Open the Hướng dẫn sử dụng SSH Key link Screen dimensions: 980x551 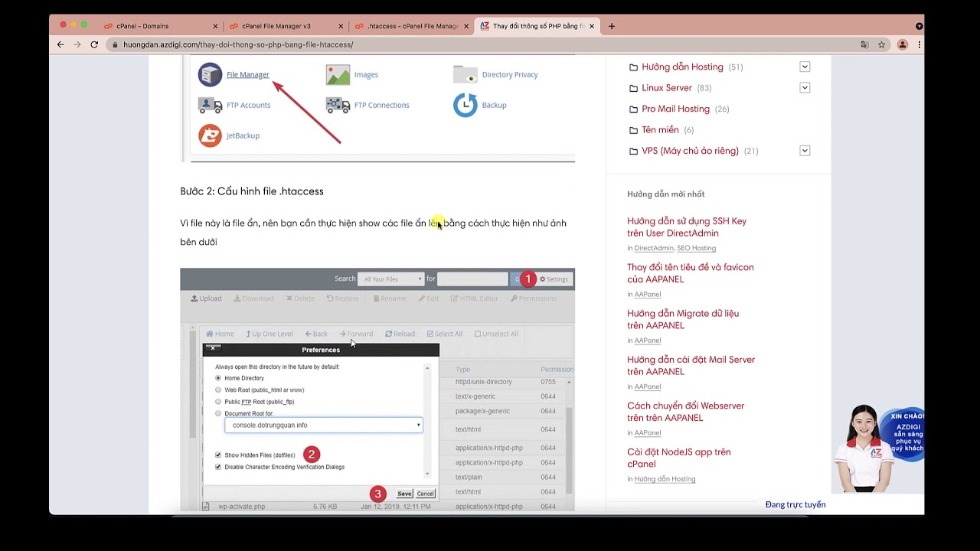[687, 227]
